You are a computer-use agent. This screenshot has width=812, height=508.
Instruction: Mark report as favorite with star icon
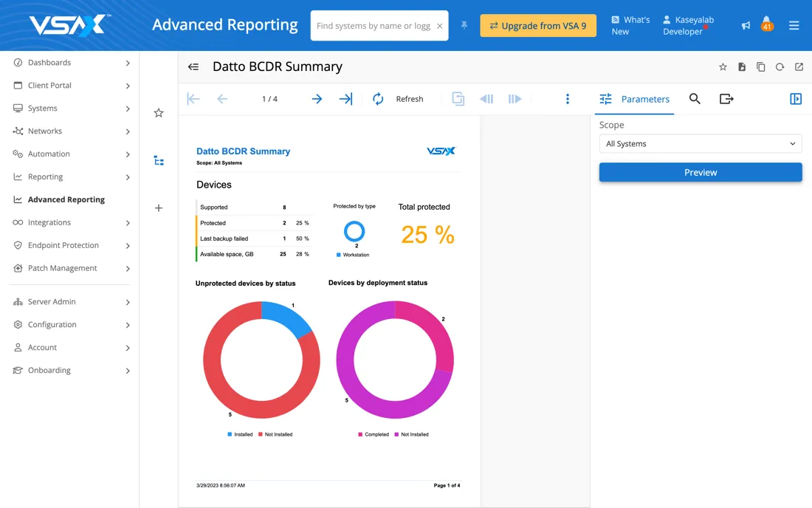723,67
